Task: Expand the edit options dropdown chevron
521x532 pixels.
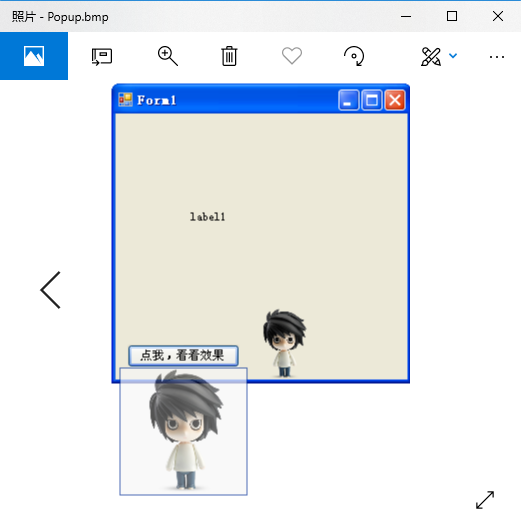Action: point(453,56)
